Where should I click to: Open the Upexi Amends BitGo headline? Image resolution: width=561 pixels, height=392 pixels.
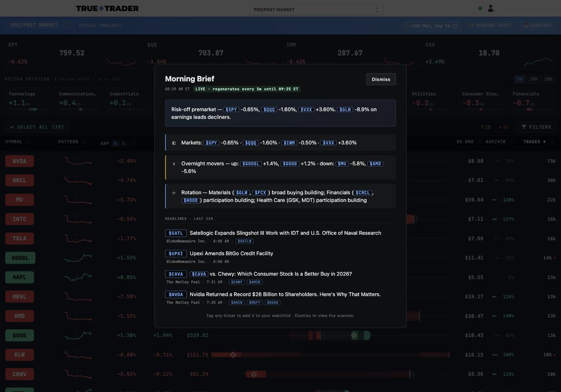231,254
